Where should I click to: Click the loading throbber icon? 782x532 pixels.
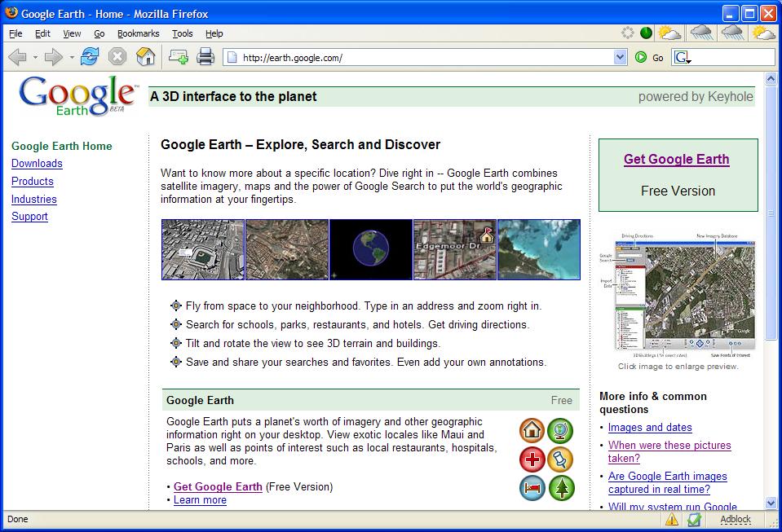tap(627, 33)
